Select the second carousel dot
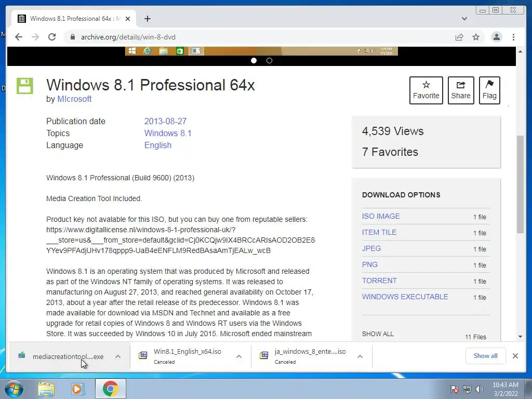532x399 pixels. pyautogui.click(x=270, y=60)
